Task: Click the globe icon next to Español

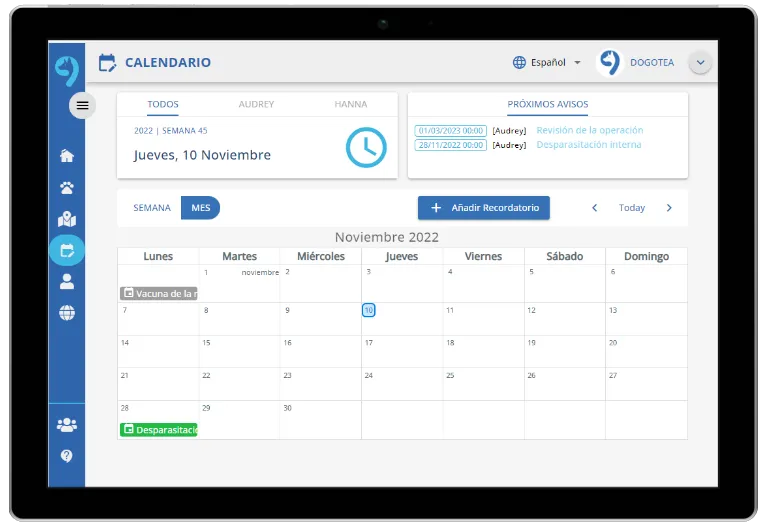Action: [519, 62]
